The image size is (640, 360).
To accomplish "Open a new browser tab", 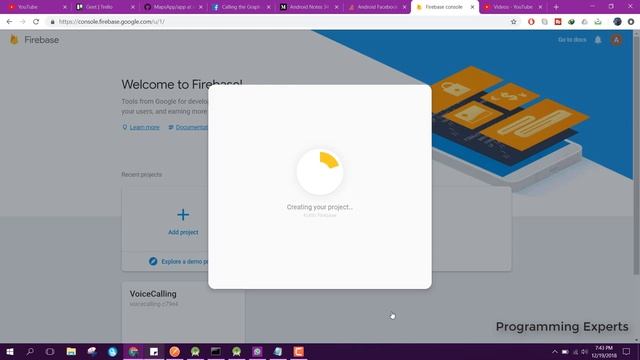I will tap(556, 7).
